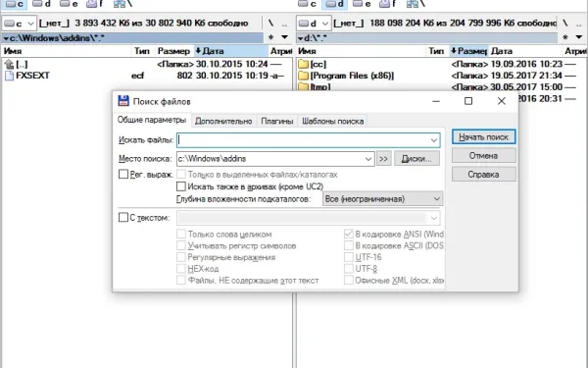Select the FXSEXT file icon

click(9, 76)
